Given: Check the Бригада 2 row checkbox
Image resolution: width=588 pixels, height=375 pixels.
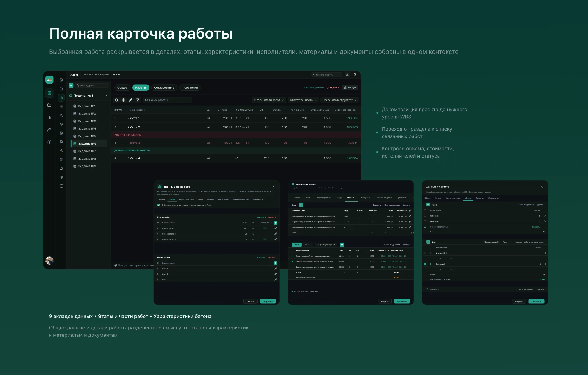Looking at the screenshot, I should 431,264.
